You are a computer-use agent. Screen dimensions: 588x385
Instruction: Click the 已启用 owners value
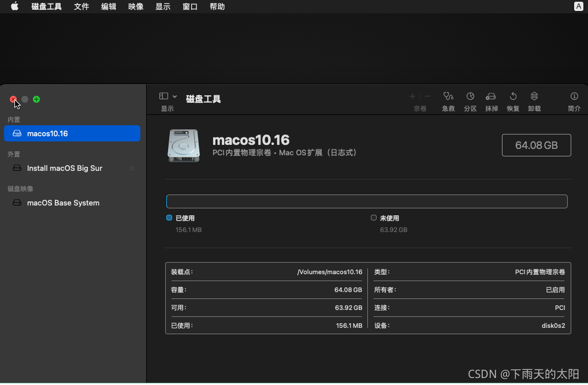[x=556, y=290]
